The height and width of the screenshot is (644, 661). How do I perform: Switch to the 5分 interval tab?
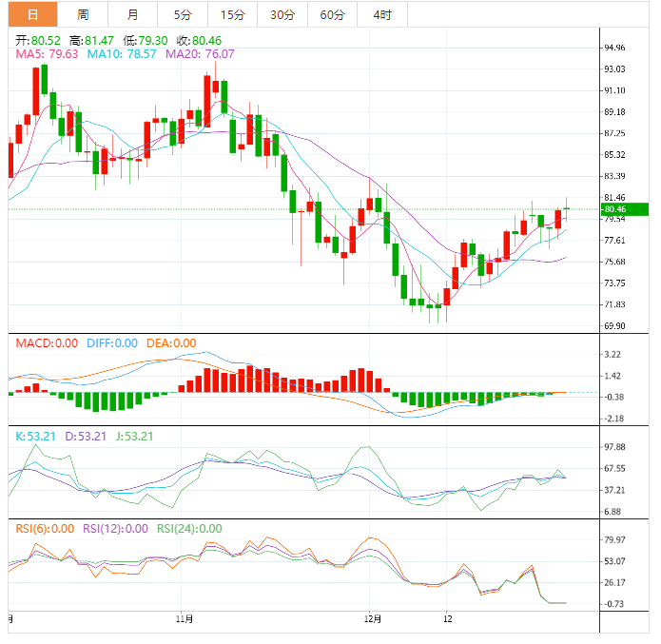[x=182, y=14]
